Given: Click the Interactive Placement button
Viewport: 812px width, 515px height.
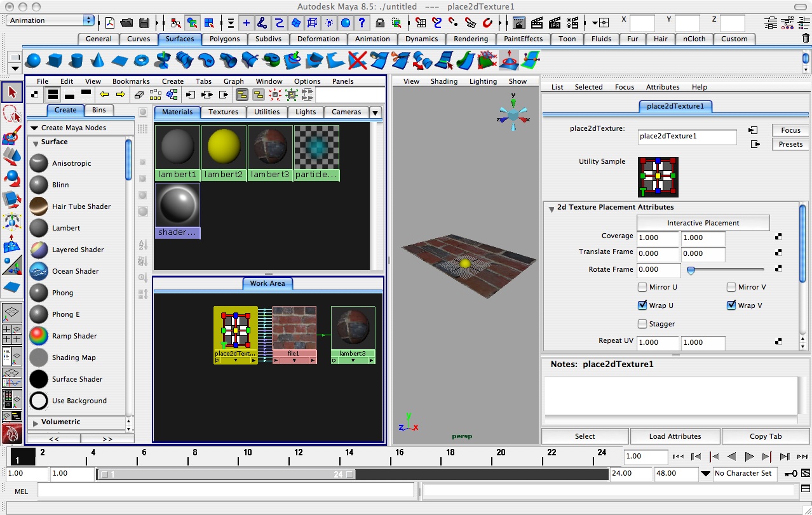Looking at the screenshot, I should [x=703, y=223].
